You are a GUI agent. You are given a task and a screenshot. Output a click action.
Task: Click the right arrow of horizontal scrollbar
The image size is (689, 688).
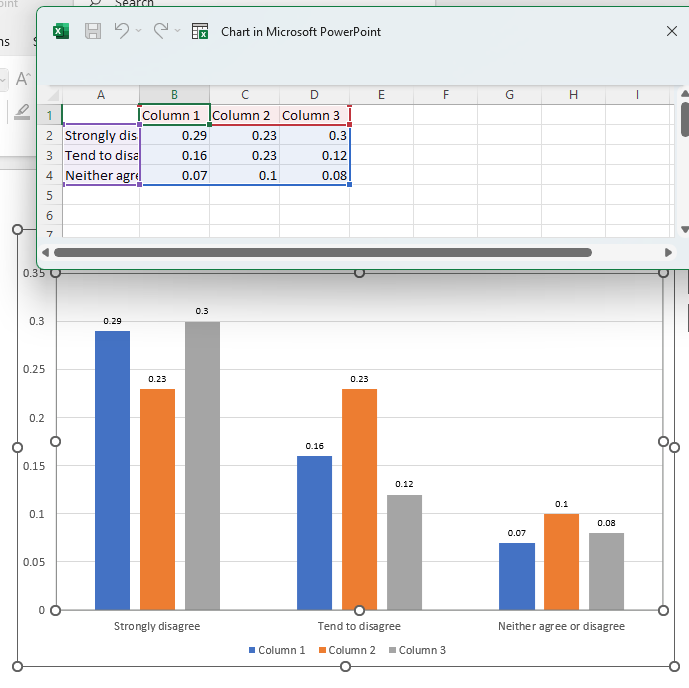click(x=669, y=253)
